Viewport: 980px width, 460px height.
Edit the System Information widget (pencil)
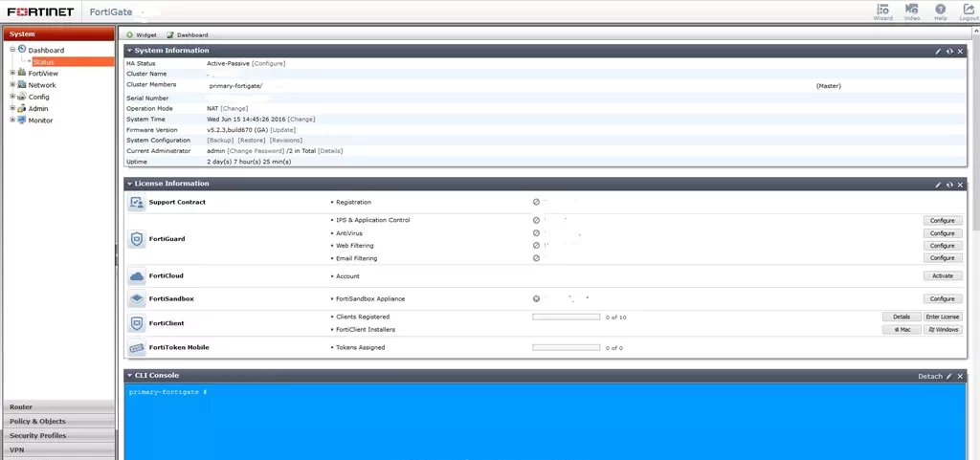point(938,52)
